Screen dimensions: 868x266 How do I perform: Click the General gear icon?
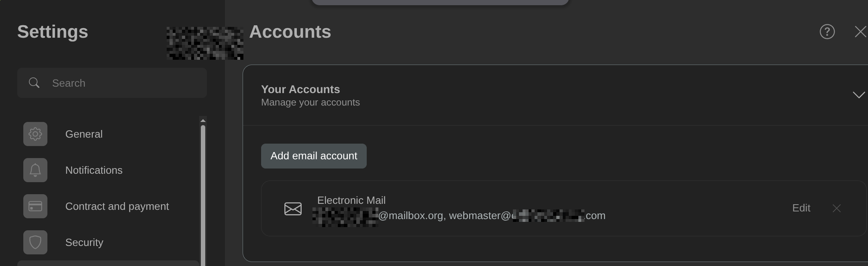pyautogui.click(x=35, y=134)
